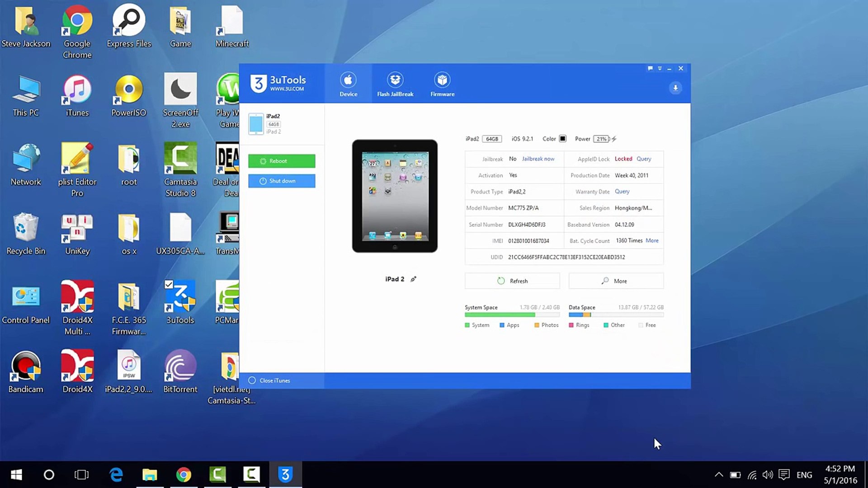Click the Data Space usage bar
Image resolution: width=868 pixels, height=488 pixels.
tap(616, 314)
